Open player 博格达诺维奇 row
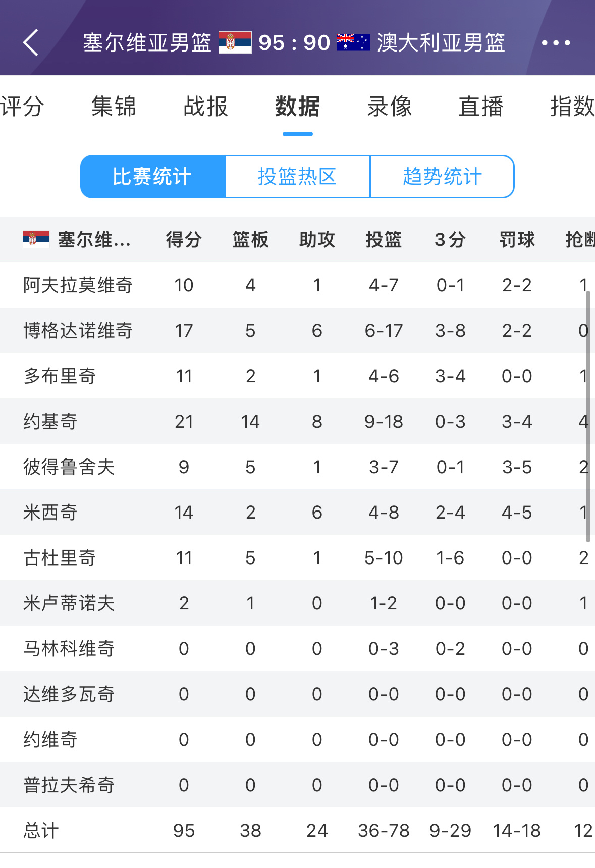The height and width of the screenshot is (868, 595). [x=78, y=330]
